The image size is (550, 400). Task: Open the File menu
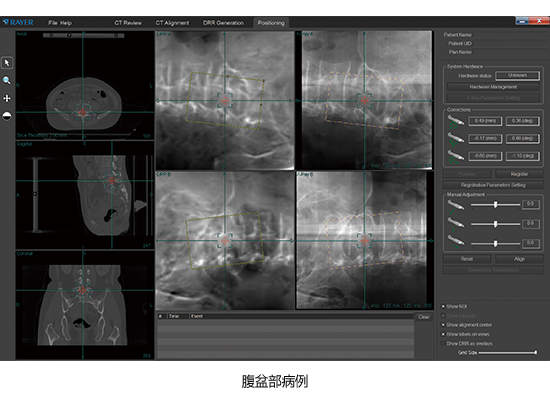[x=53, y=23]
